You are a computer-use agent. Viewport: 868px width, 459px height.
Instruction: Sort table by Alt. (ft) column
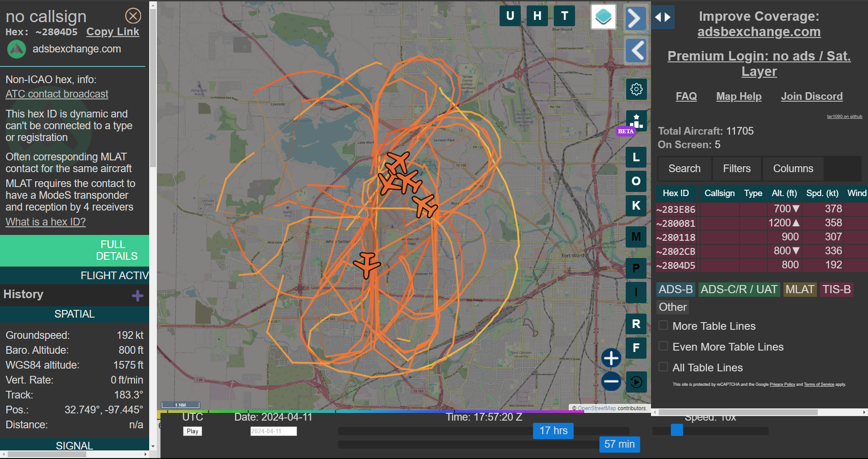[x=784, y=193]
